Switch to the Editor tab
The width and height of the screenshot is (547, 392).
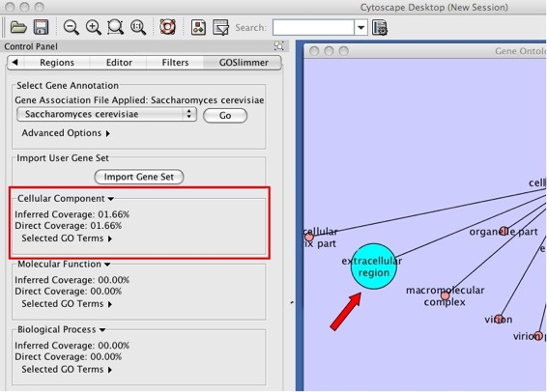click(119, 63)
